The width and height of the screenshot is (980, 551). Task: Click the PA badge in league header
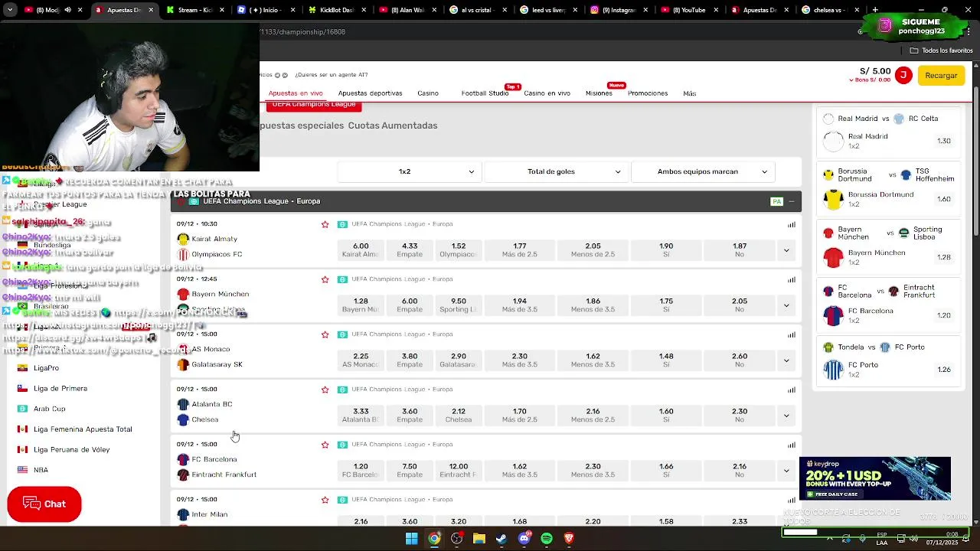coord(776,201)
